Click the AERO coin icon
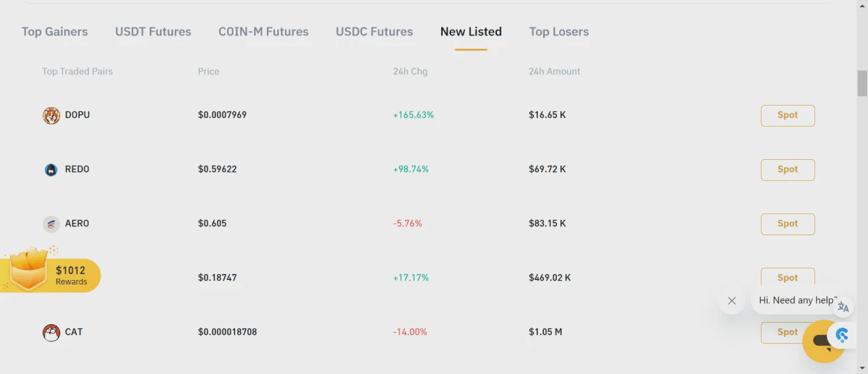The width and height of the screenshot is (868, 374). (51, 224)
